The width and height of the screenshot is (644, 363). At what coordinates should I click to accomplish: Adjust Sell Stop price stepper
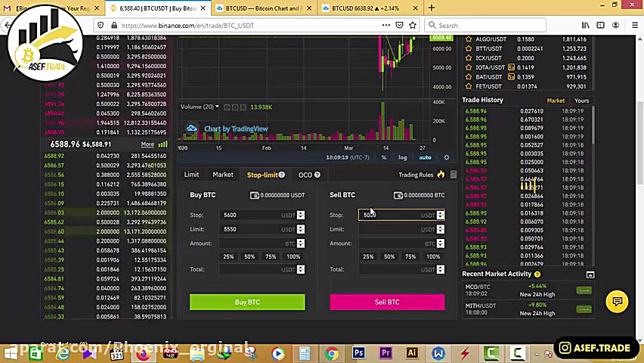[440, 215]
